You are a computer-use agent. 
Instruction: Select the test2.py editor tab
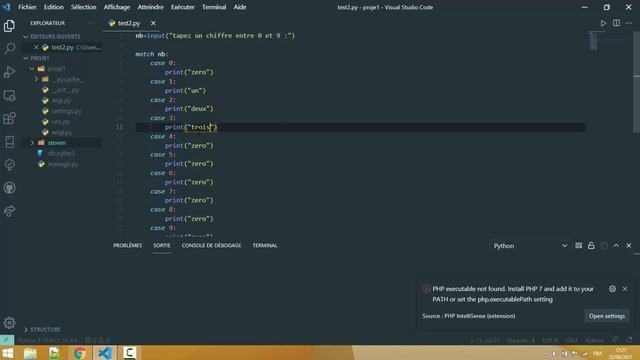(x=129, y=23)
